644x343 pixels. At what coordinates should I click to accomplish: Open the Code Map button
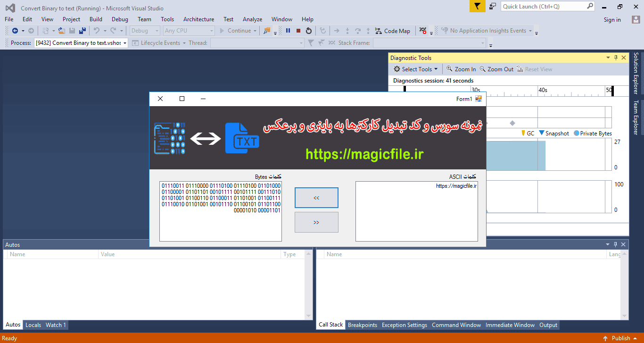[393, 31]
